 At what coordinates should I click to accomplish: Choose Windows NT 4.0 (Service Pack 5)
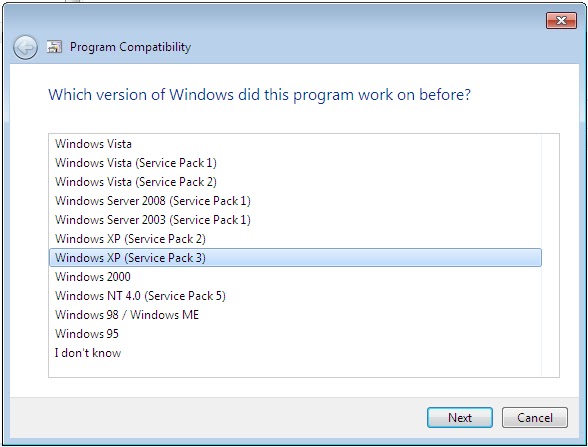(295, 296)
